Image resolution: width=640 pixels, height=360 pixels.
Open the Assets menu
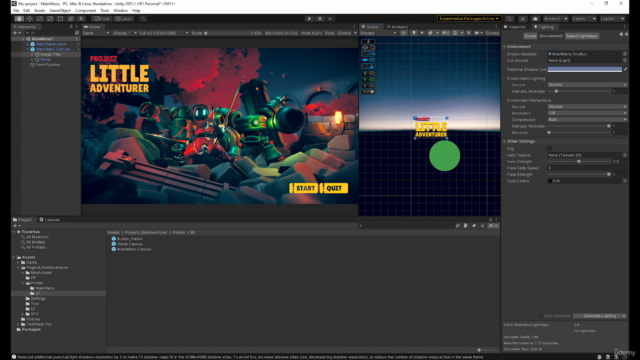pyautogui.click(x=40, y=11)
